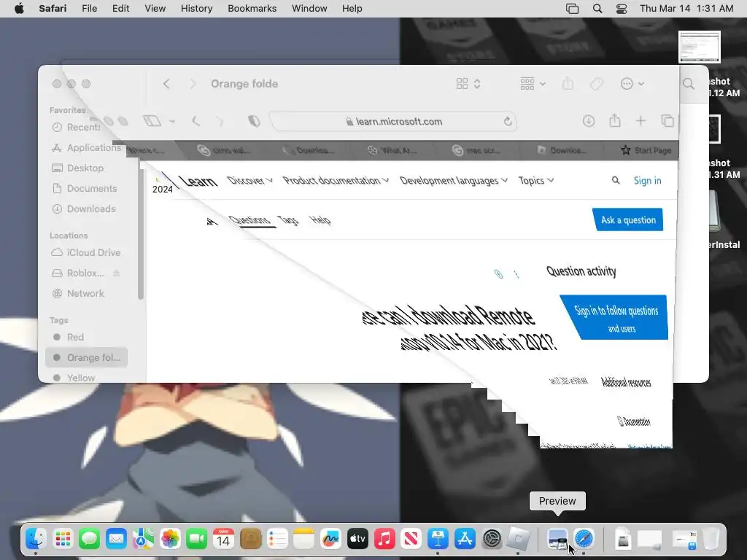Open Control Center in menu bar
This screenshot has width=747, height=560.
622,9
